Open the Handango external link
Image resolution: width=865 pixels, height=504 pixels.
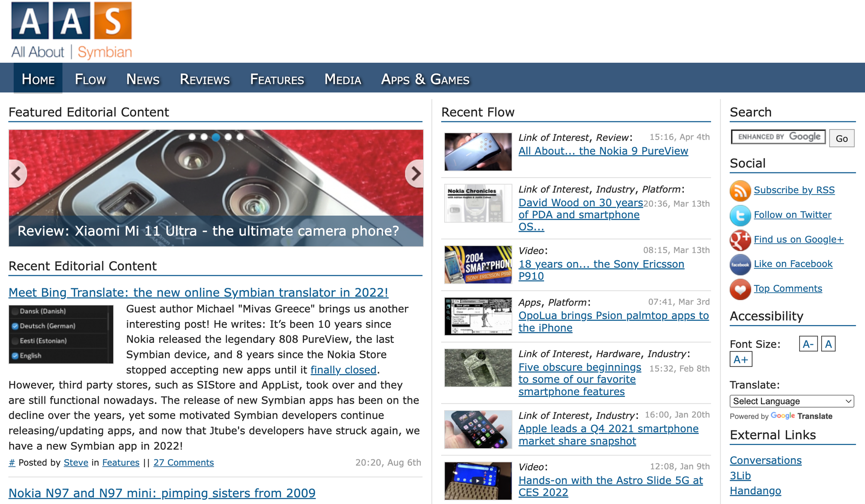click(x=755, y=491)
